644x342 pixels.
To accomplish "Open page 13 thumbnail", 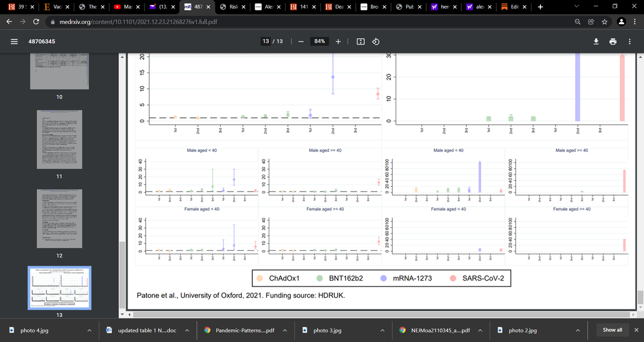I will [60, 288].
